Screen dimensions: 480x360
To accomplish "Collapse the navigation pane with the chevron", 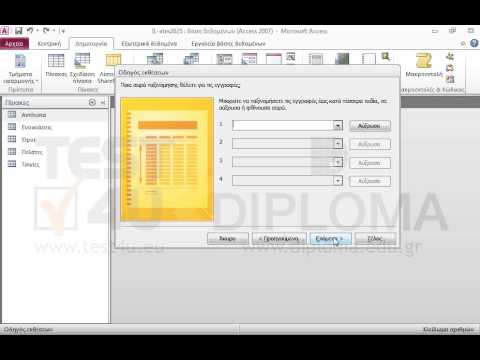I will [x=103, y=103].
